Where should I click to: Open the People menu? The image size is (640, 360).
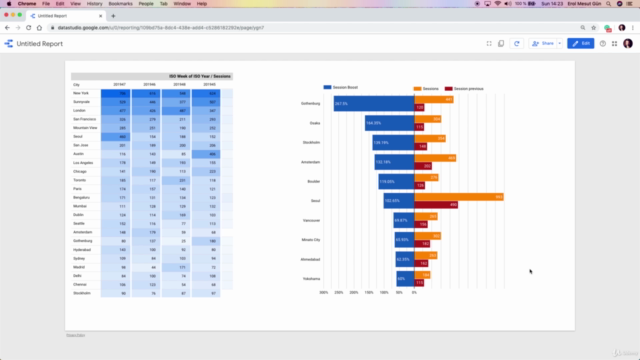146,4
